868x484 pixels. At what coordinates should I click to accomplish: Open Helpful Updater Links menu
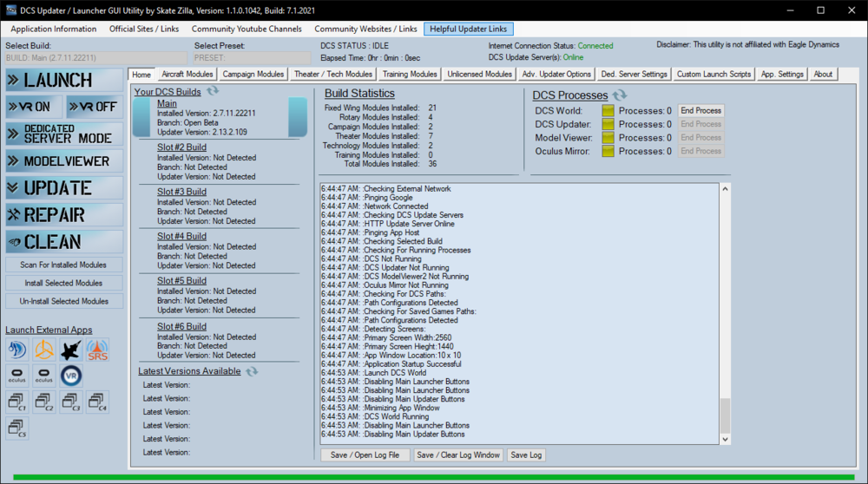(x=469, y=29)
